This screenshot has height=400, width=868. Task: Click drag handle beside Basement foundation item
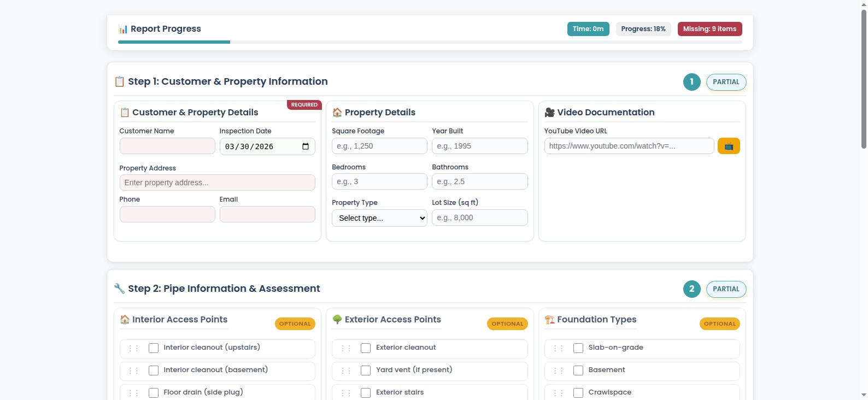tap(558, 371)
